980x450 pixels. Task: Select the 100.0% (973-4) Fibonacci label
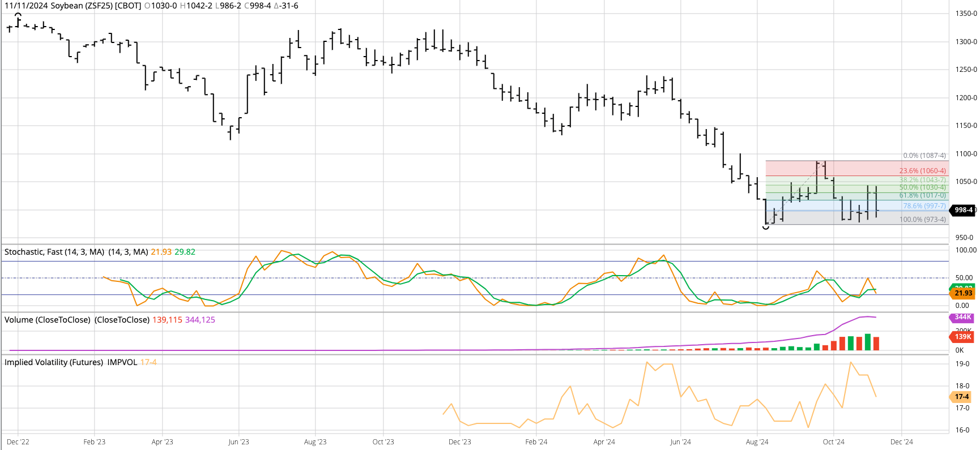point(923,220)
